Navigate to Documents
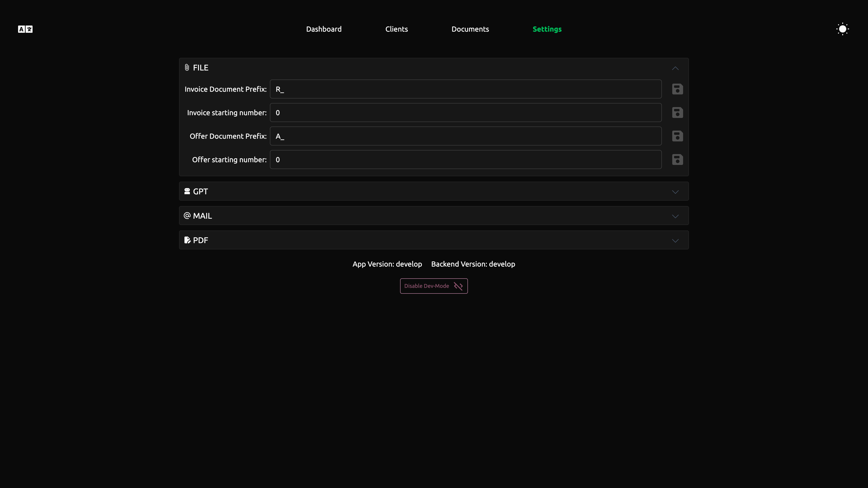 coord(470,29)
